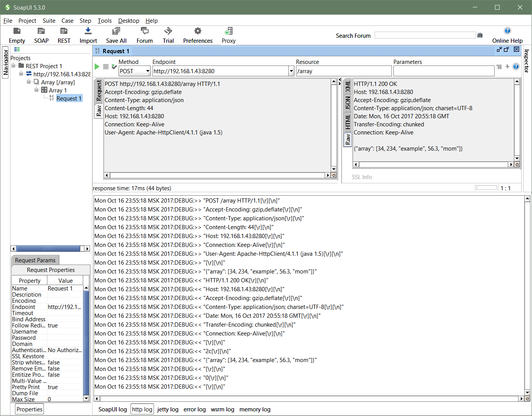Switch to the jetty log tab

point(167,409)
